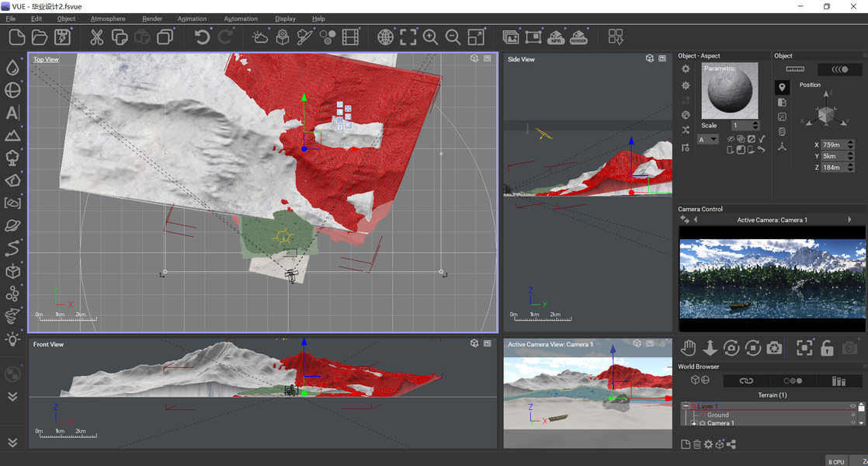Open the A dropdown in Object Aspect

708,140
